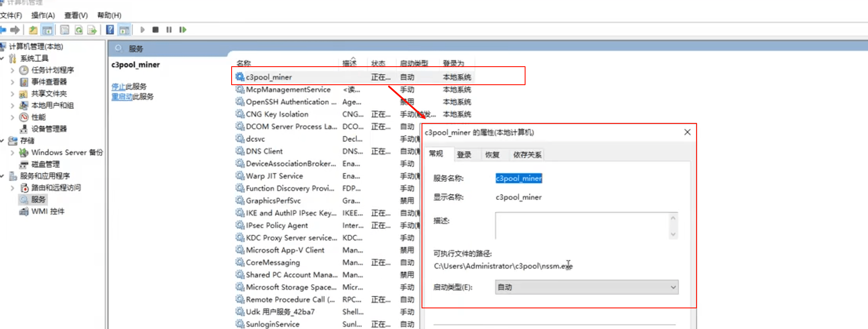Click the up-one-level folder toolbar icon
The width and height of the screenshot is (868, 329).
33,30
